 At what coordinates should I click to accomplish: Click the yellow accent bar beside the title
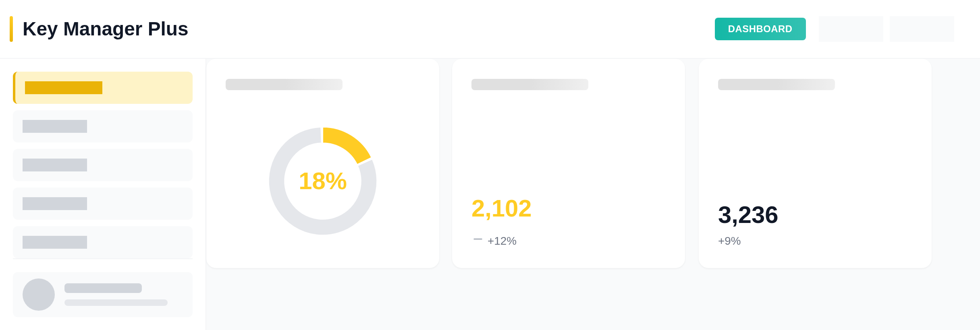[x=11, y=29]
